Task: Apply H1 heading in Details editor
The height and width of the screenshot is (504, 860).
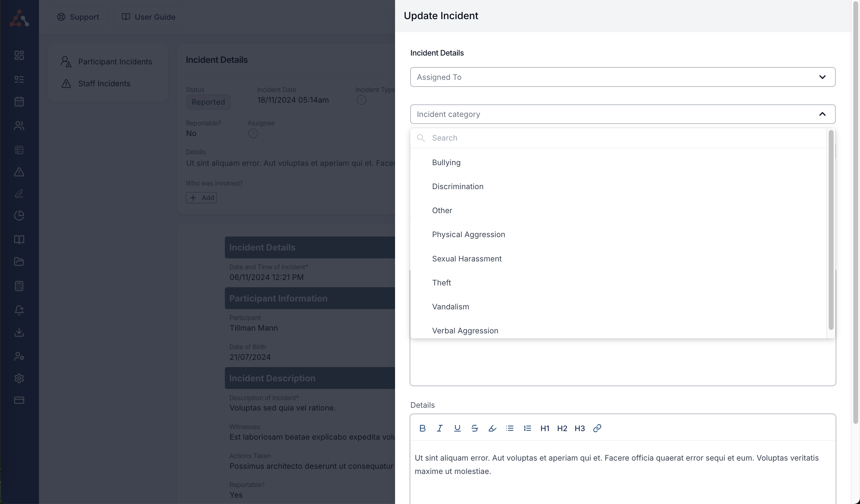Action: click(545, 428)
